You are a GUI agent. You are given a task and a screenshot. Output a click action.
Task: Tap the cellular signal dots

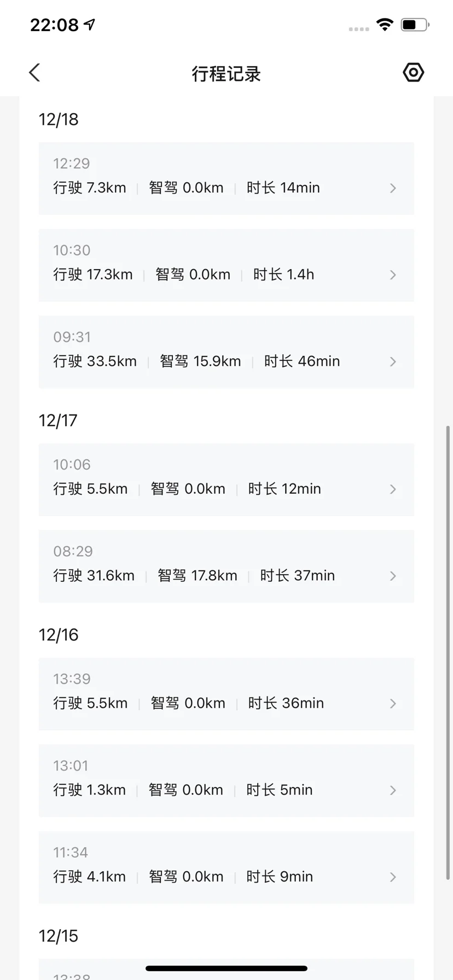click(358, 28)
